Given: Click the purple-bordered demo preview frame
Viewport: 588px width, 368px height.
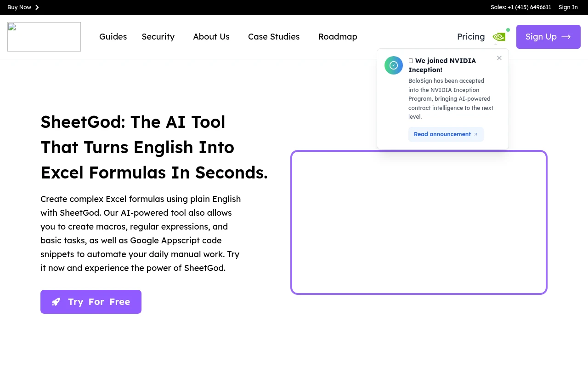Looking at the screenshot, I should pos(419,223).
